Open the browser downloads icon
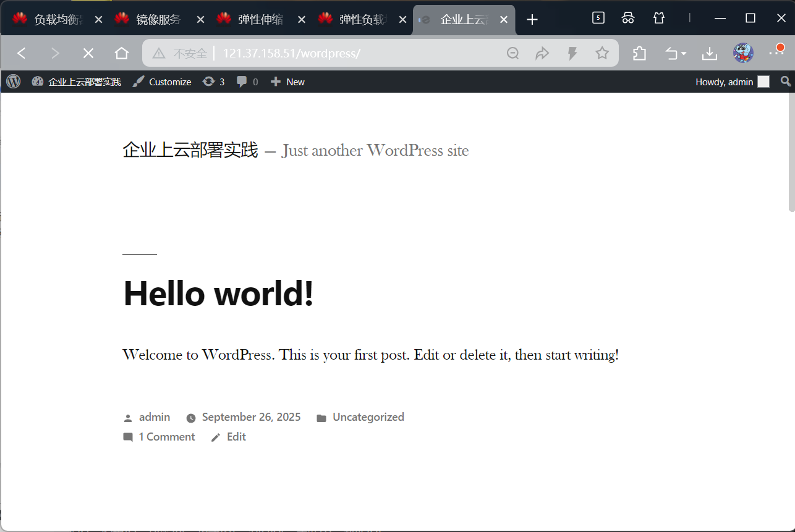 (x=710, y=54)
